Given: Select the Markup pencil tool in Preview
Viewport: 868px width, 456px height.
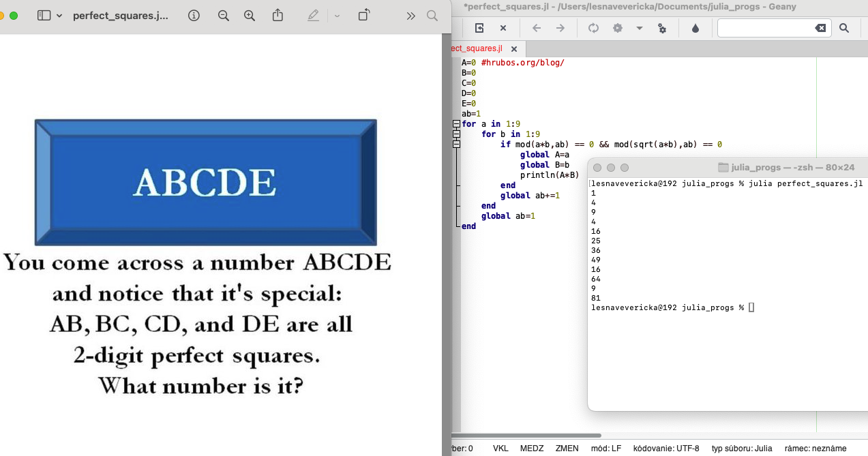Looking at the screenshot, I should pyautogui.click(x=313, y=15).
